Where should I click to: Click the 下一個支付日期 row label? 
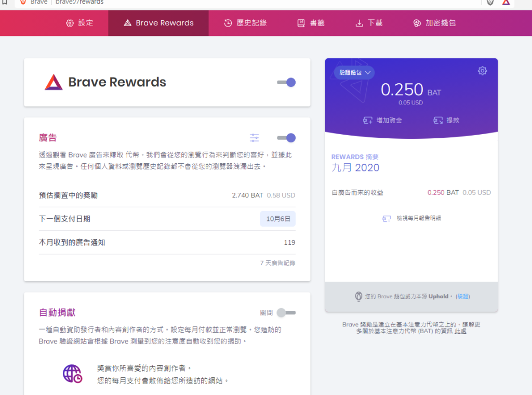(64, 219)
